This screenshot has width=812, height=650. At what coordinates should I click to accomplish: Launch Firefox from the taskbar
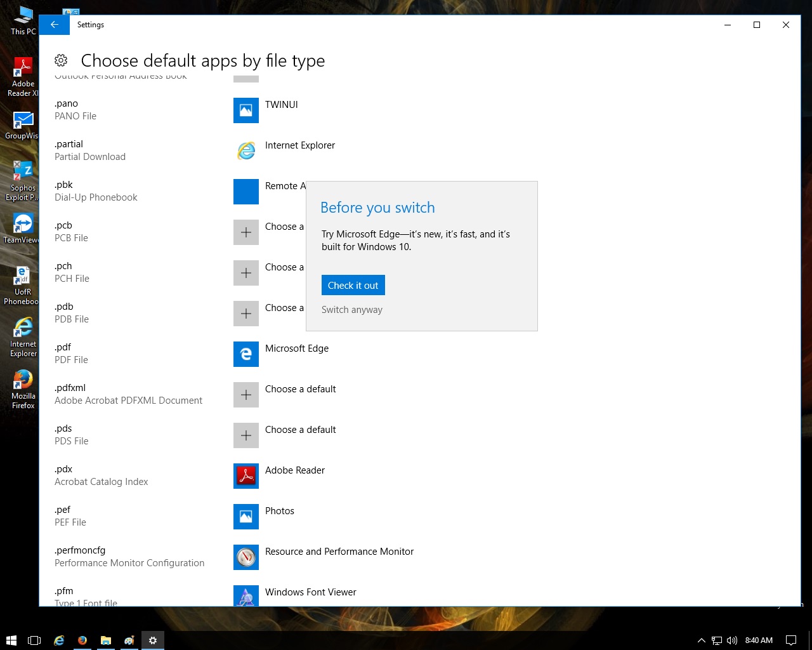tap(82, 640)
